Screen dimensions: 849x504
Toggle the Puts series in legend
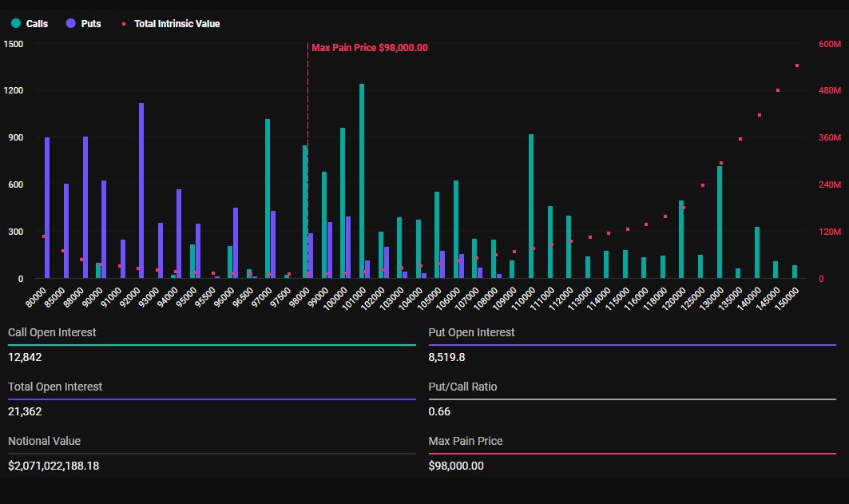tap(83, 23)
